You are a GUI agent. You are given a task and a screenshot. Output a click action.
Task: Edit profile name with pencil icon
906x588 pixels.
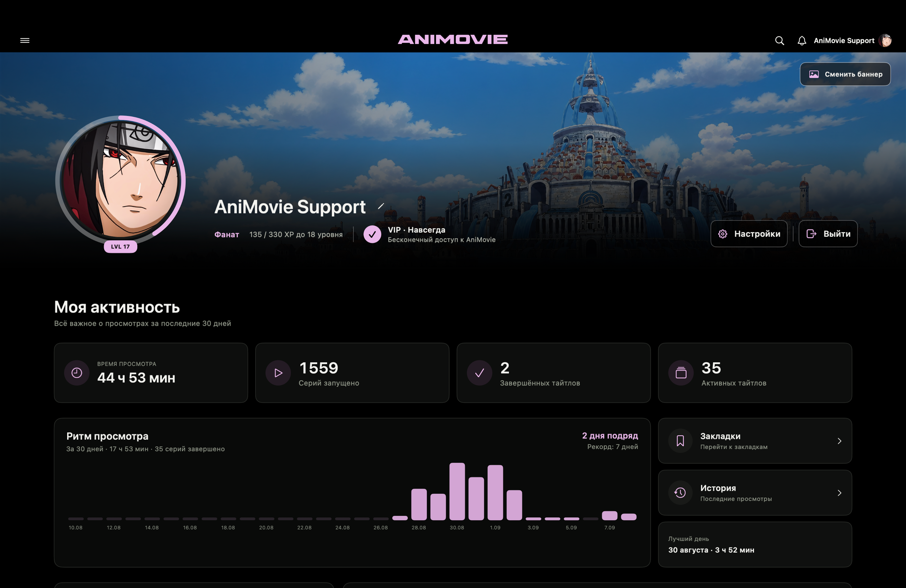point(381,206)
